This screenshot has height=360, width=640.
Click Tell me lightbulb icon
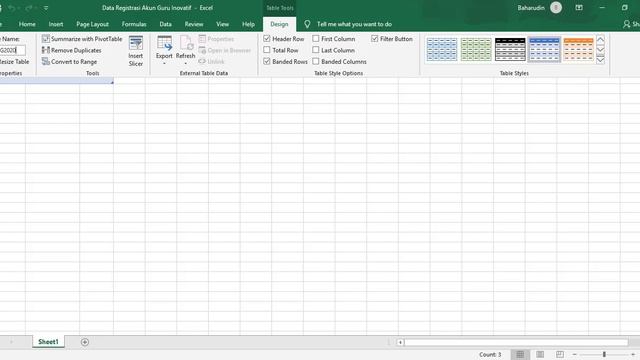click(x=307, y=24)
